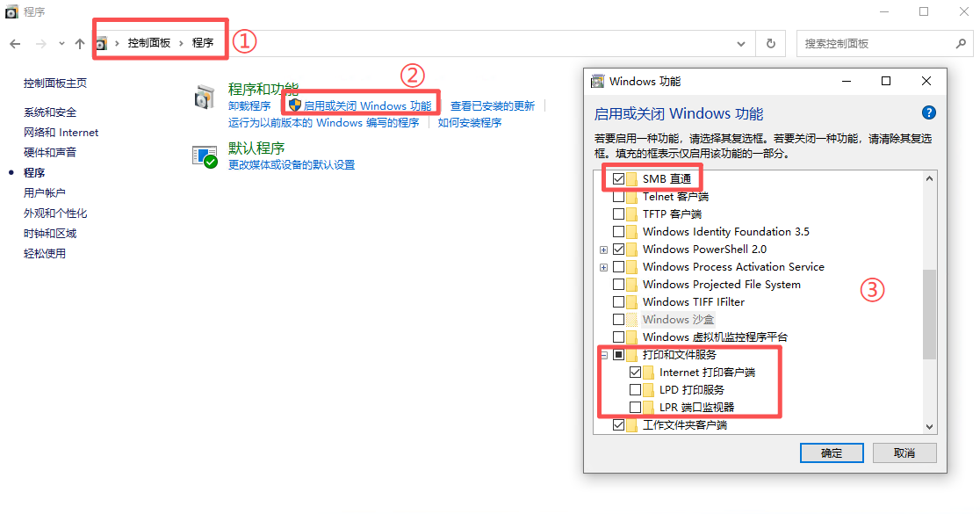Expand Windows PowerShell 2.0 tree node
Image resolution: width=980 pixels, height=514 pixels.
tap(604, 250)
